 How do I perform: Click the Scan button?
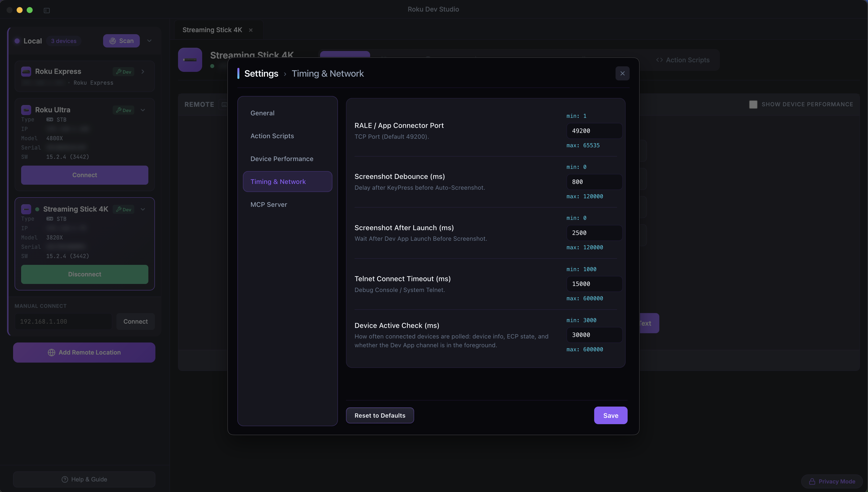coord(121,41)
